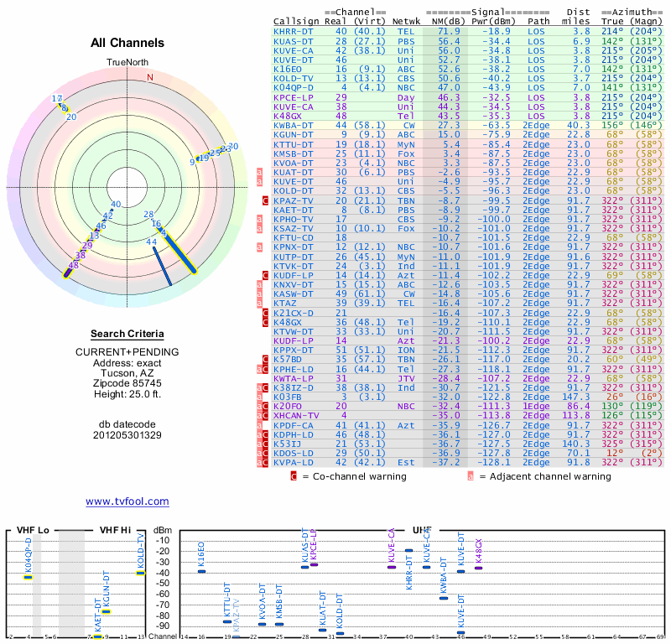Click the Search Criteria heading
Image resolution: width=671 pixels, height=644 pixels.
click(127, 334)
